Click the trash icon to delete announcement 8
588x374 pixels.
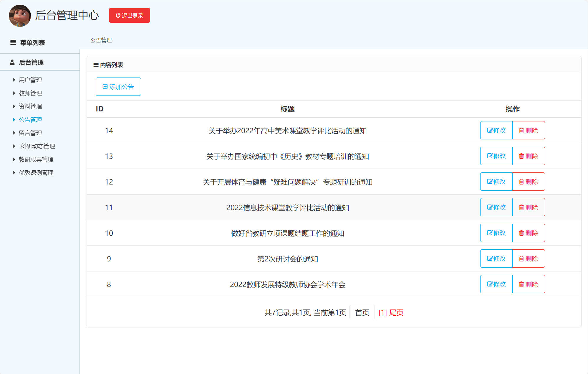pyautogui.click(x=521, y=284)
